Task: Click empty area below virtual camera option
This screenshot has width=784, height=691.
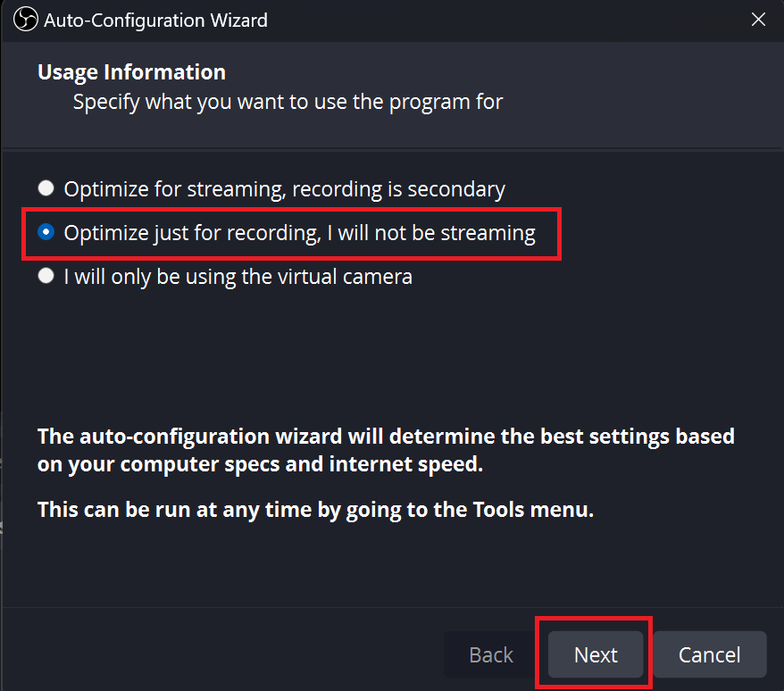Action: [x=393, y=357]
